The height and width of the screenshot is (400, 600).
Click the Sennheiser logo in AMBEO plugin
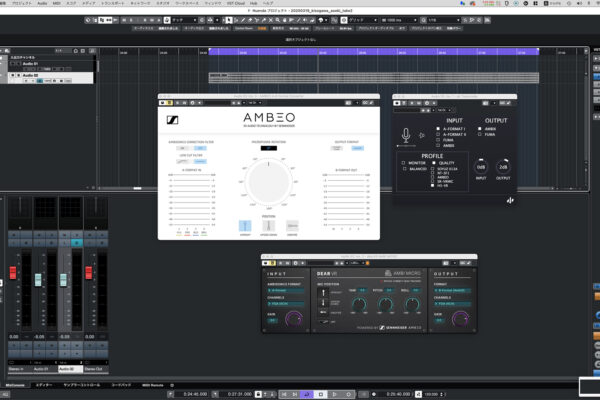point(173,120)
